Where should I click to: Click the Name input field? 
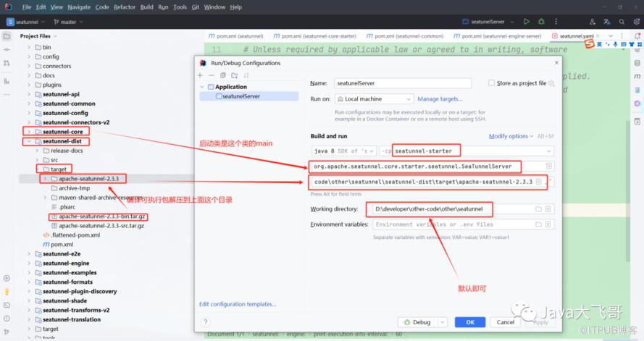click(x=403, y=83)
